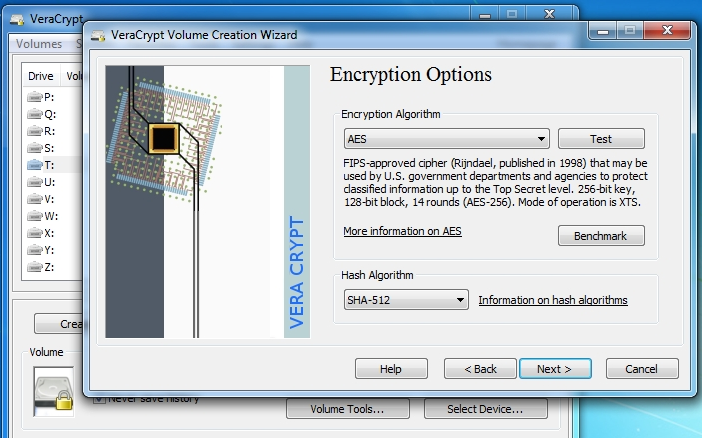Screen dimensions: 702x438
Task: Click Select Device... in VeraCrypt window
Action: (x=485, y=409)
